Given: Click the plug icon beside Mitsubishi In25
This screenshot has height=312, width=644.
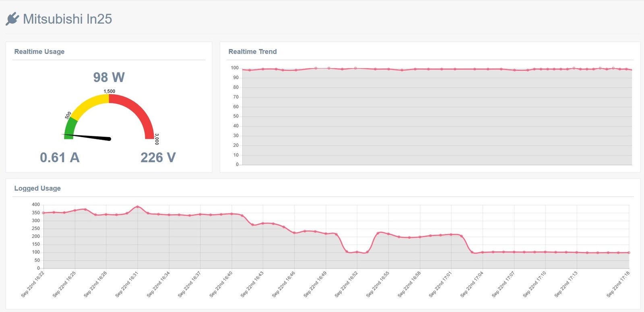Looking at the screenshot, I should 12,19.
